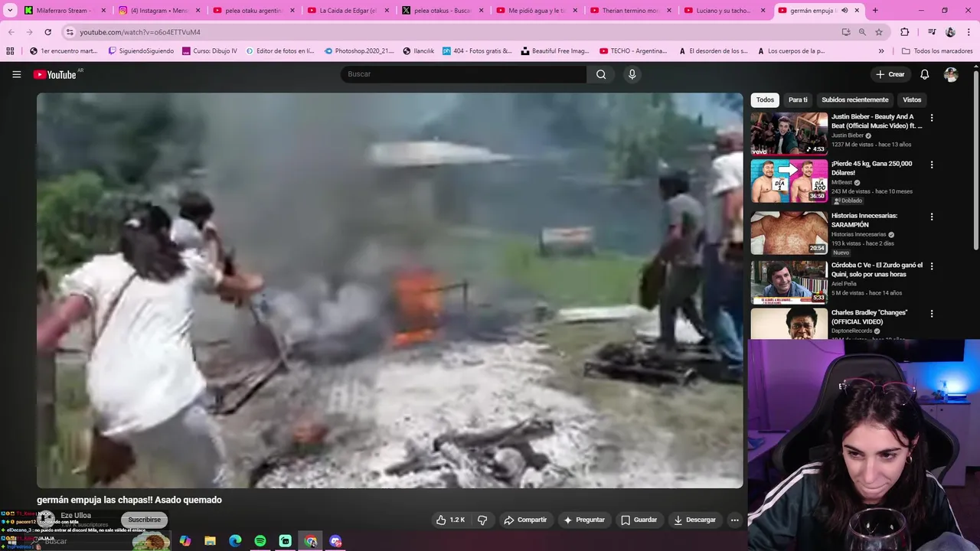The image size is (980, 551).
Task: Open the TECHO - Argentina bookmark
Action: [633, 51]
